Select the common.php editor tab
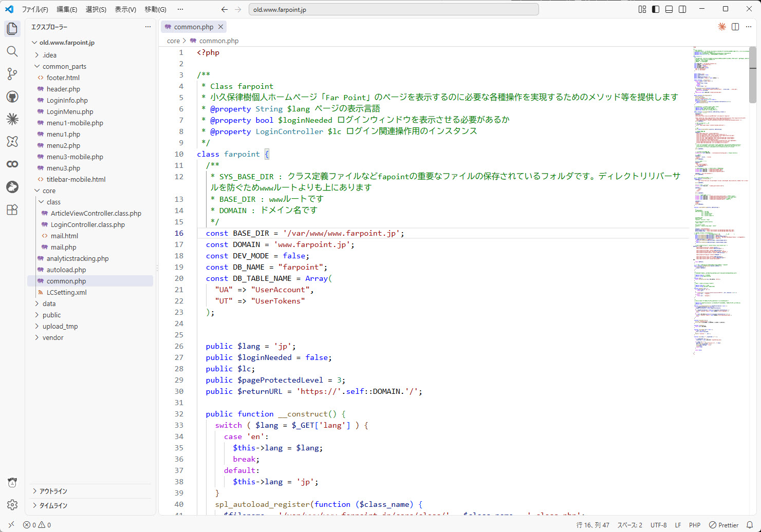This screenshot has width=761, height=532. [194, 27]
